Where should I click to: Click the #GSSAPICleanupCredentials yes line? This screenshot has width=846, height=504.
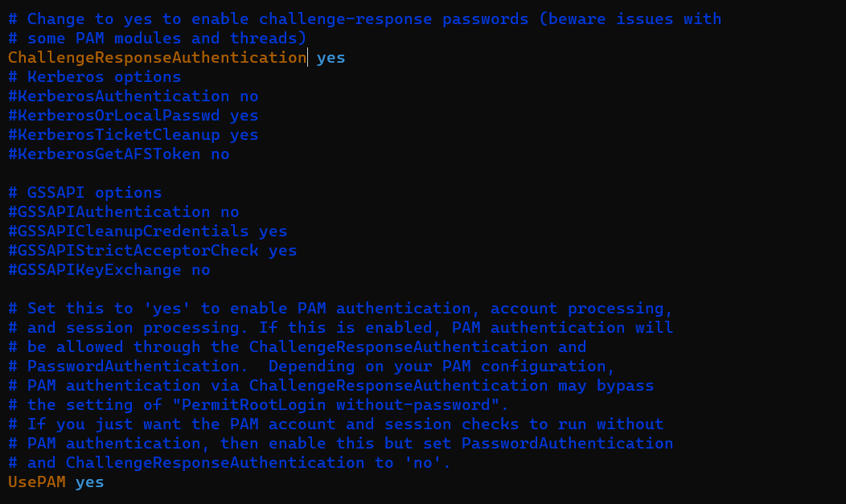pos(147,232)
